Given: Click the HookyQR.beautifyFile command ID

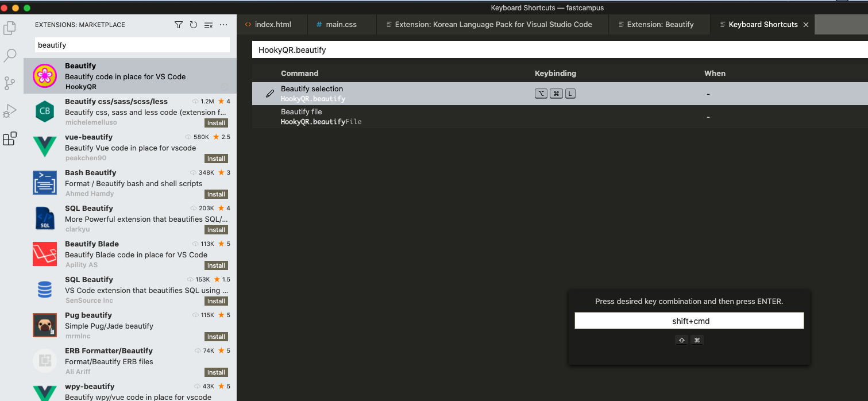Looking at the screenshot, I should pyautogui.click(x=321, y=122).
